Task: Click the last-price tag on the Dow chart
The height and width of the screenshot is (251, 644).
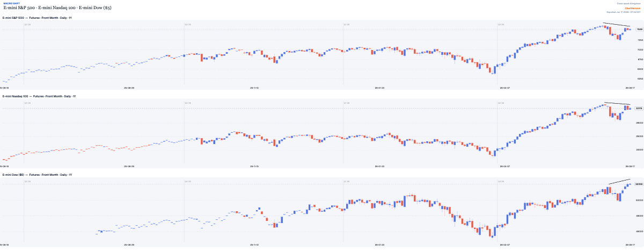Action: pyautogui.click(x=639, y=184)
